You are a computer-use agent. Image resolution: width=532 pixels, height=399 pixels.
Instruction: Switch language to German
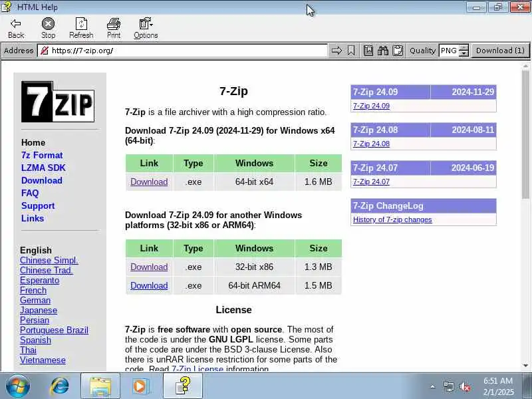pyautogui.click(x=35, y=301)
